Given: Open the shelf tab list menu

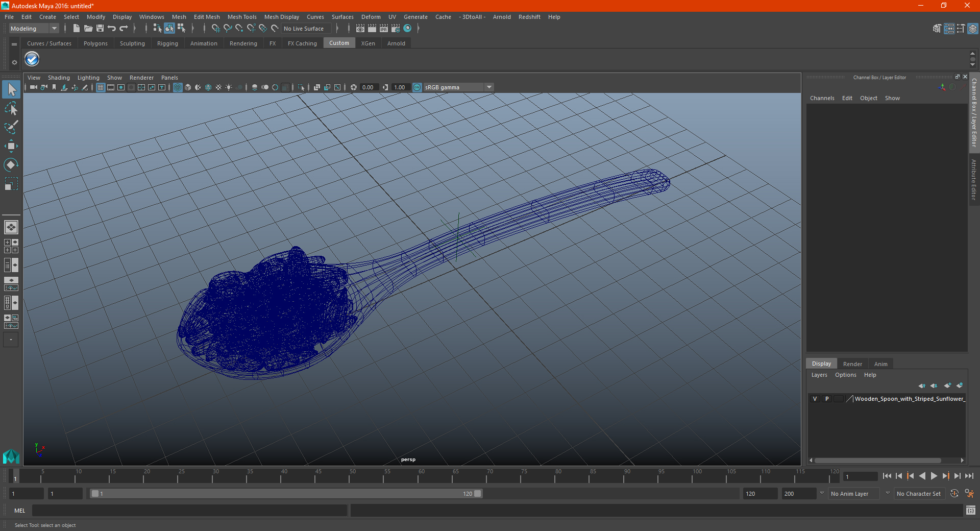Looking at the screenshot, I should (x=14, y=44).
